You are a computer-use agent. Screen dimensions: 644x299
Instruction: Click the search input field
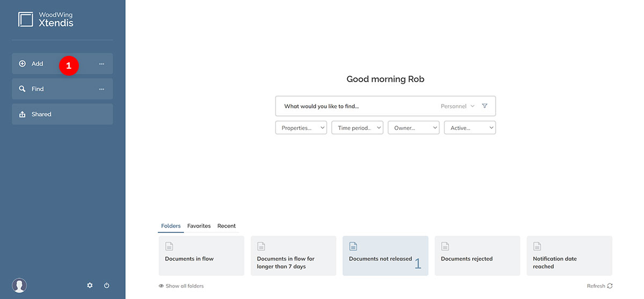354,106
